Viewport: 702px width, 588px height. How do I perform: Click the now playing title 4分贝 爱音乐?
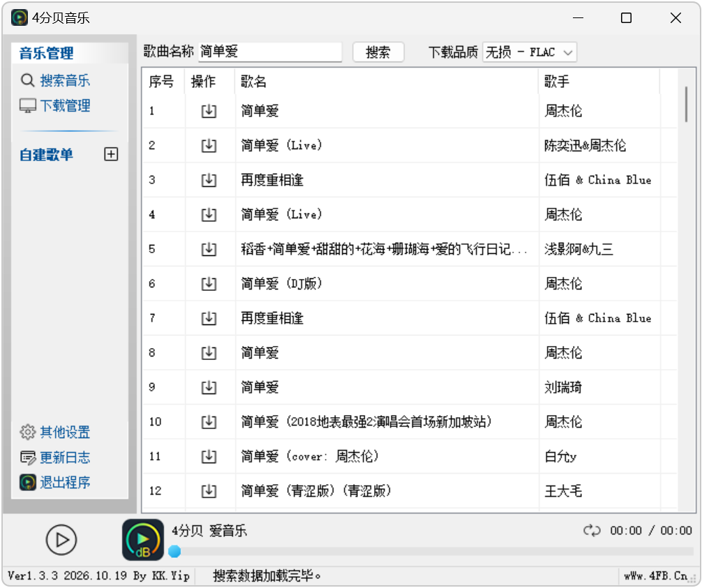point(209,532)
